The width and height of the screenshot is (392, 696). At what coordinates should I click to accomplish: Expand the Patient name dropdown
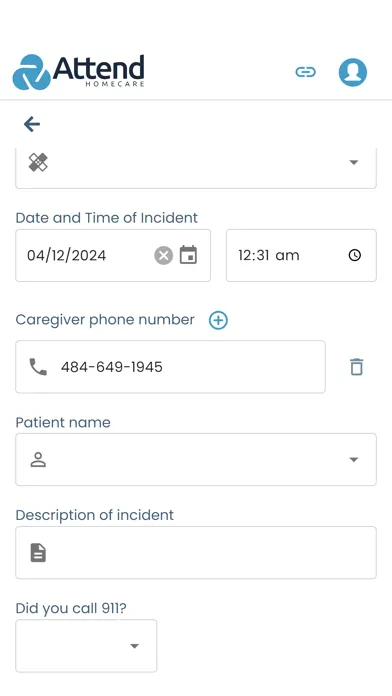[x=196, y=459]
